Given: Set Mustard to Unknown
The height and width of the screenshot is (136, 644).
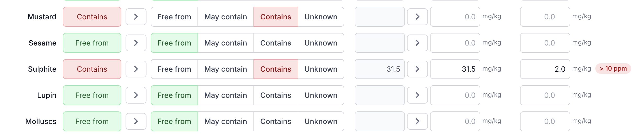Looking at the screenshot, I should click(x=321, y=17).
